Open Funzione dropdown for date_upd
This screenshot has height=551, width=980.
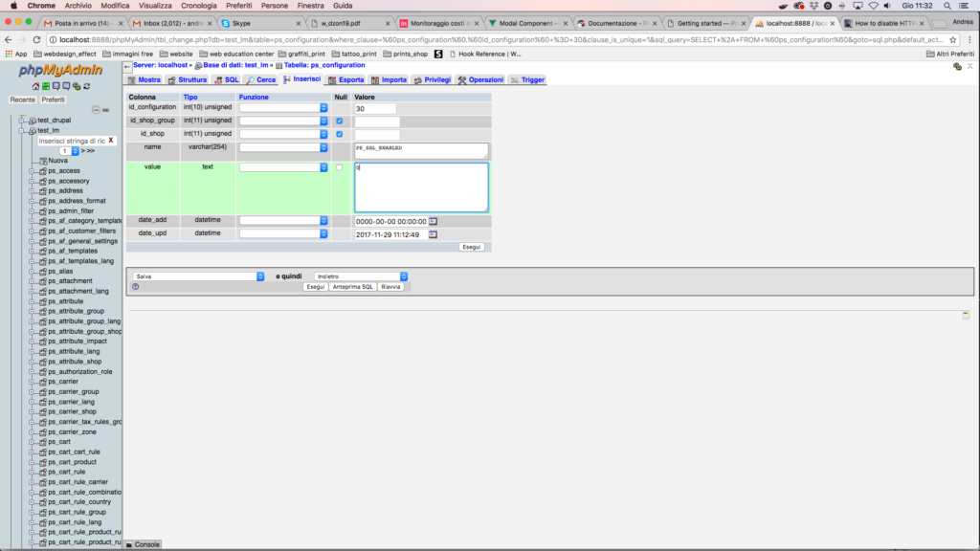(283, 233)
